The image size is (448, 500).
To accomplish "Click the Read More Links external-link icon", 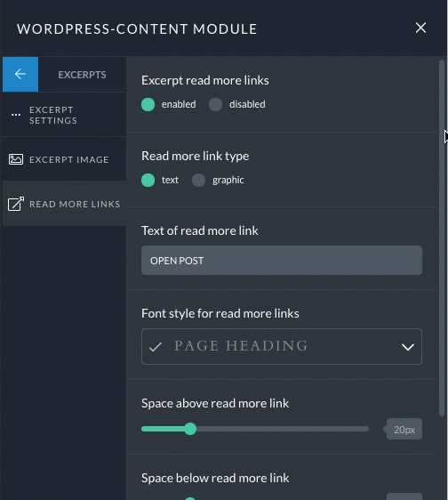I will (16, 204).
